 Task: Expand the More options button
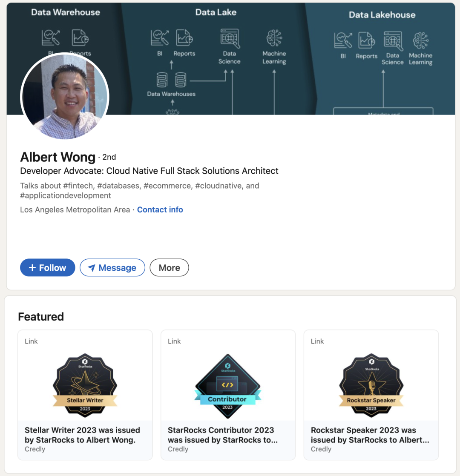point(169,267)
